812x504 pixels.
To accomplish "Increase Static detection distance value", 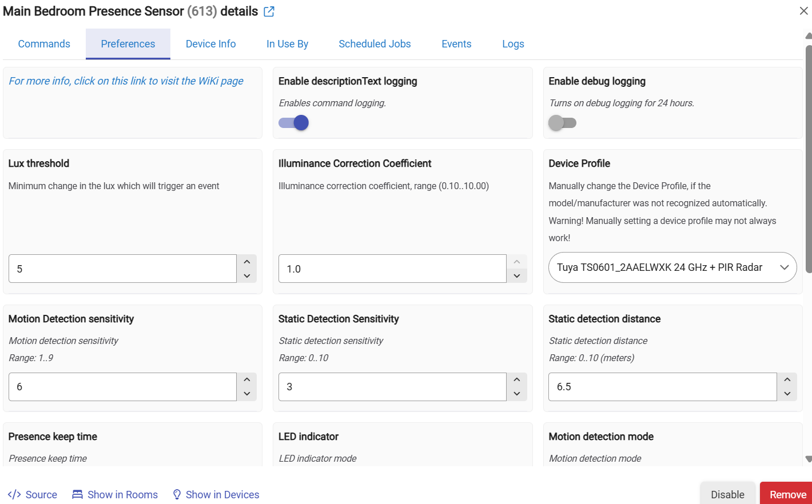I will pos(787,379).
